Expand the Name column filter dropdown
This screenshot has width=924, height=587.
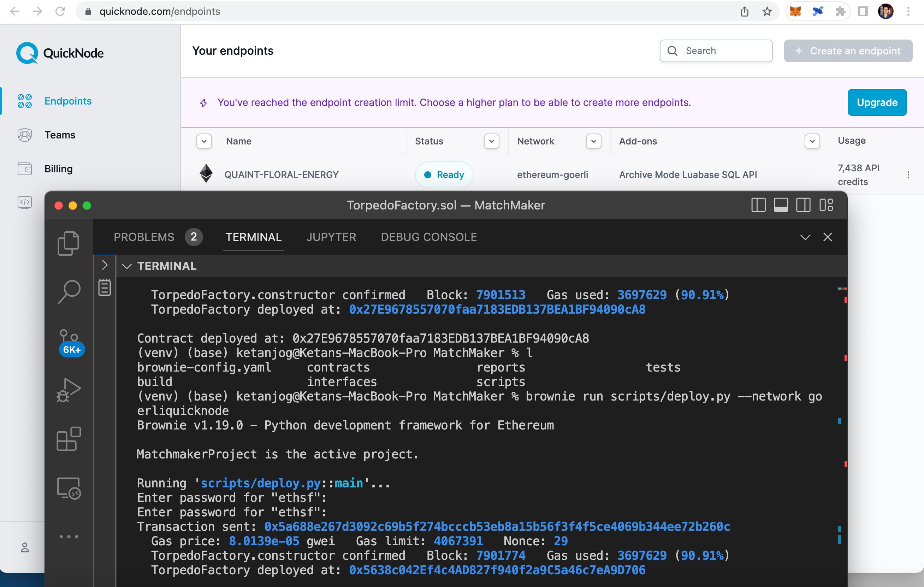[x=205, y=141]
